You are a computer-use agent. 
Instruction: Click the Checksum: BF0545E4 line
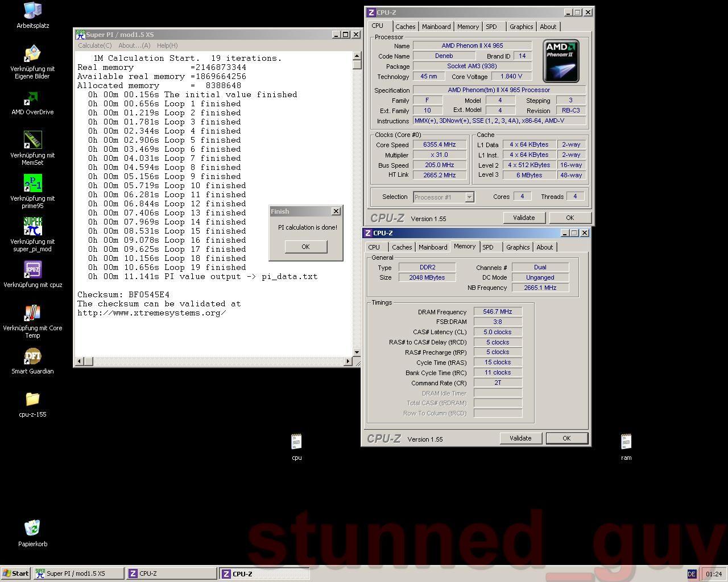[123, 294]
